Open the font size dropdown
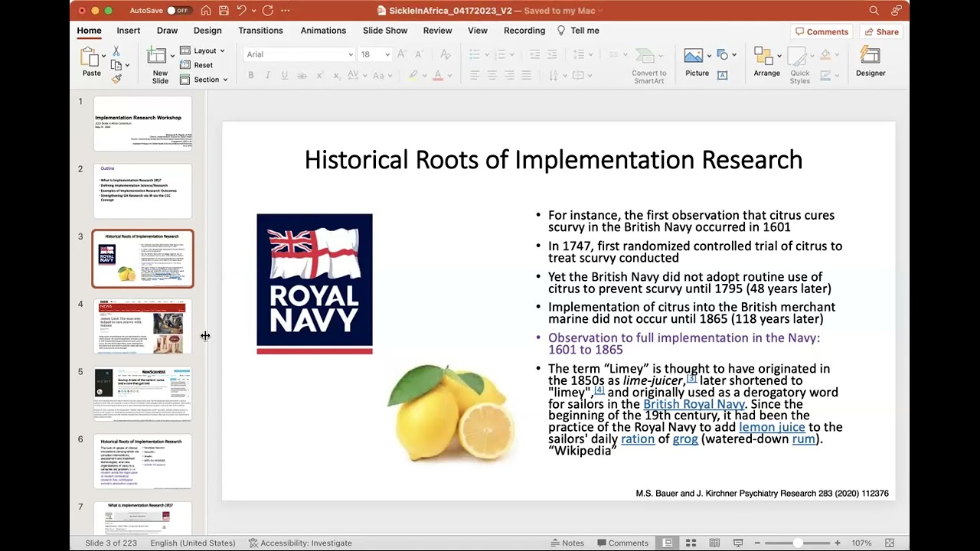Image resolution: width=980 pixels, height=551 pixels. pos(387,54)
